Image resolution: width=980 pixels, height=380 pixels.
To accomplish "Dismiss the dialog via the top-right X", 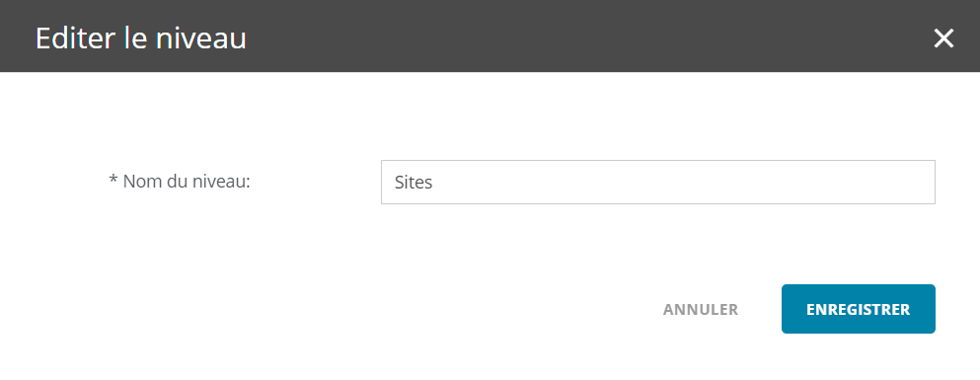I will (943, 38).
